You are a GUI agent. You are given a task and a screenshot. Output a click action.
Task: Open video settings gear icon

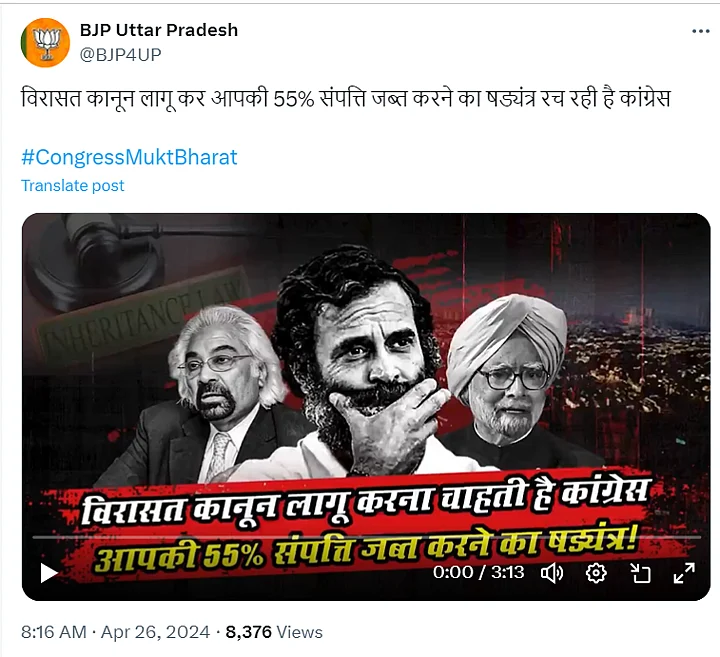596,573
